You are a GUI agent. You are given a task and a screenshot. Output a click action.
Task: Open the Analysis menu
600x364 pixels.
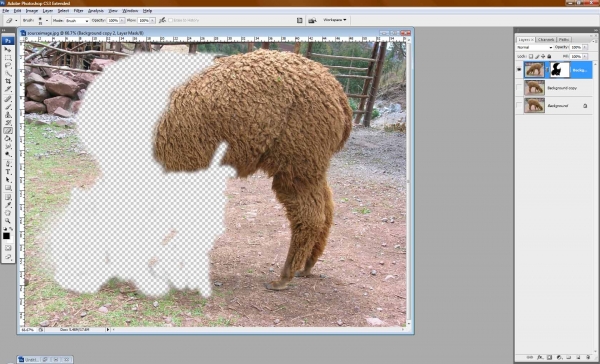[x=96, y=11]
